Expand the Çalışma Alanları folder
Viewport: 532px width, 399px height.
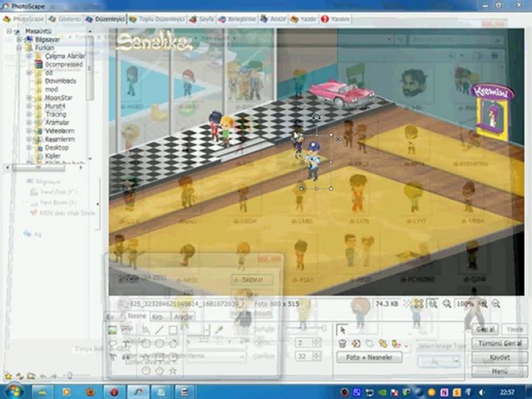coord(29,56)
